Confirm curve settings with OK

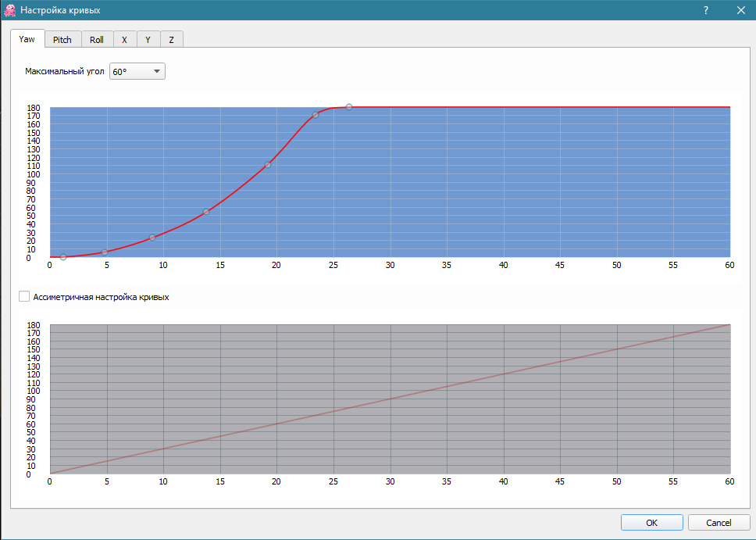[652, 523]
